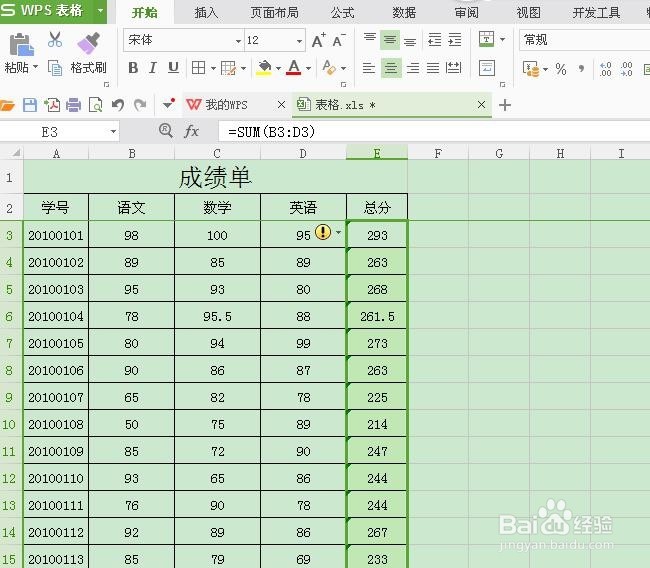Expand the borders dropdown arrow
This screenshot has width=650, height=568.
(x=213, y=68)
